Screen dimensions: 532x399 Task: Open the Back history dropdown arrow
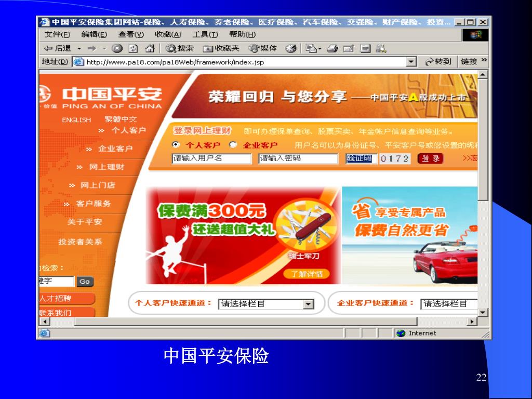tap(79, 49)
